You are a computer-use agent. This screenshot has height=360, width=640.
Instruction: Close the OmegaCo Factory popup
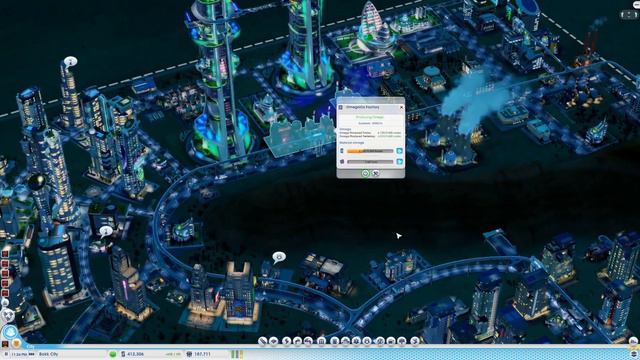click(402, 107)
